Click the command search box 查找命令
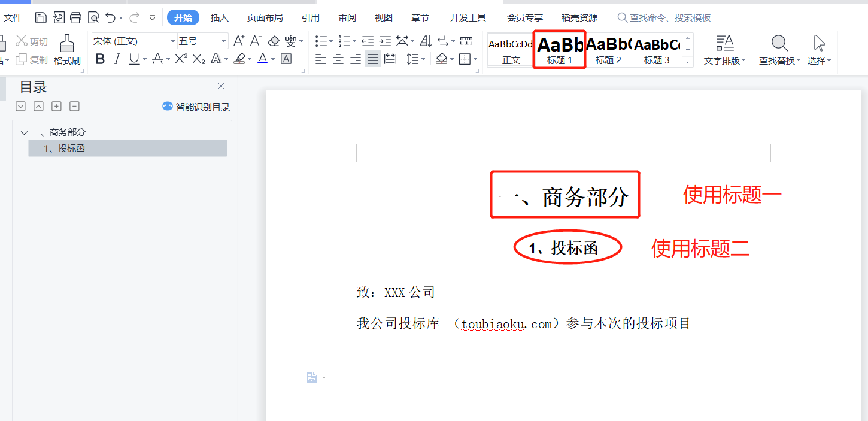868x421 pixels. 664,18
